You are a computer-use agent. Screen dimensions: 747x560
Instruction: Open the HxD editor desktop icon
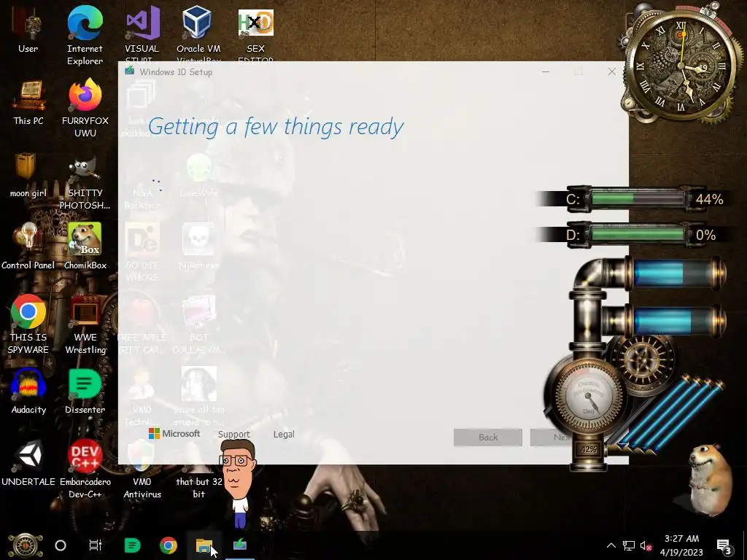tap(256, 34)
